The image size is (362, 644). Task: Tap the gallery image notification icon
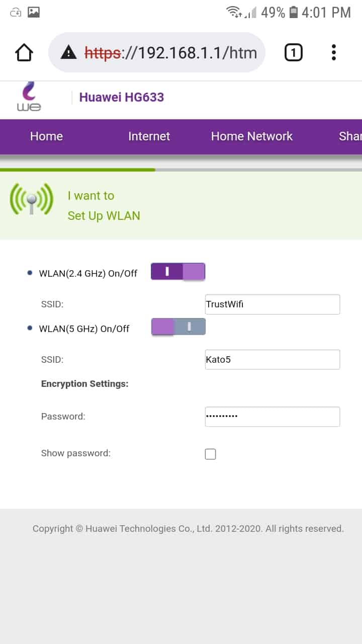click(x=34, y=12)
